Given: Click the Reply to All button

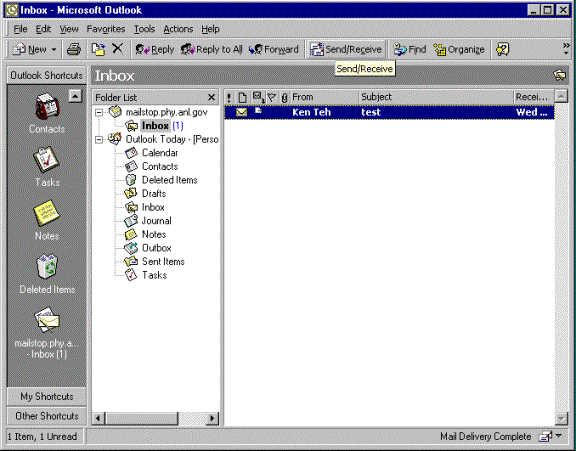Looking at the screenshot, I should pos(212,49).
